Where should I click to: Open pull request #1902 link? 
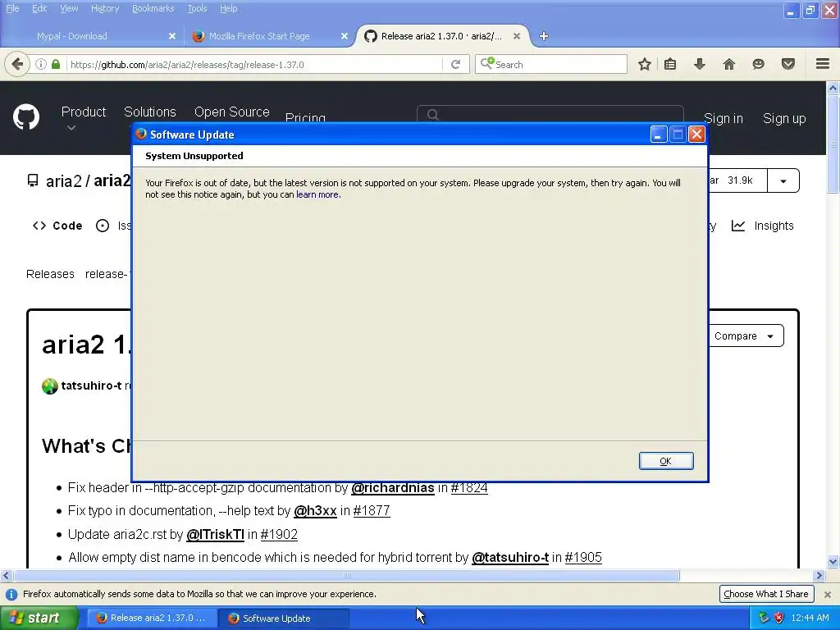coord(279,535)
